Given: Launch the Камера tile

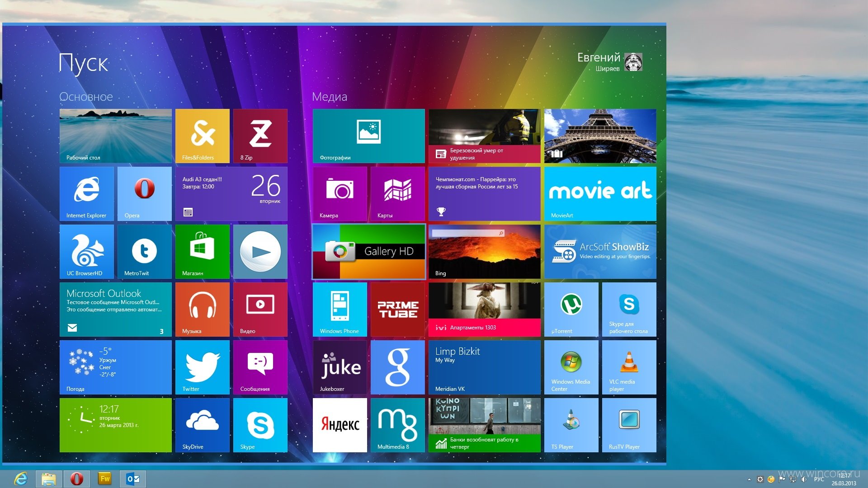Looking at the screenshot, I should tap(340, 194).
